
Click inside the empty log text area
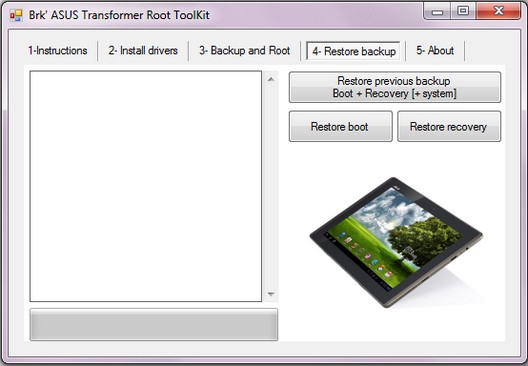point(146,186)
